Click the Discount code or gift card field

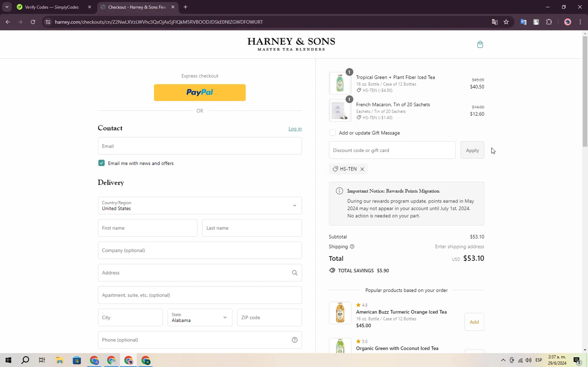pos(392,150)
